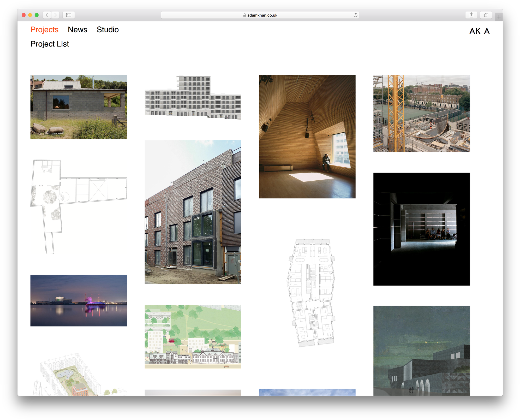
Task: Open the Studio page
Action: click(107, 30)
